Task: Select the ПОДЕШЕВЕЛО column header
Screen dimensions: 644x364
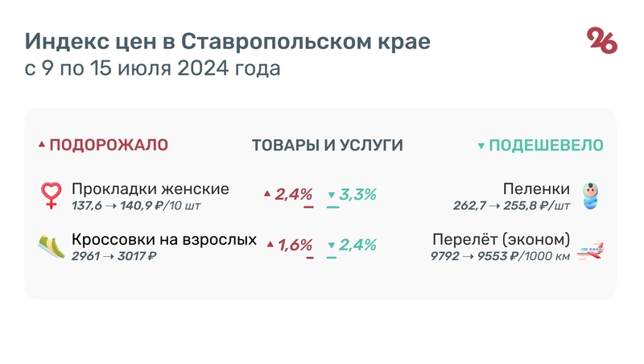Action: pyautogui.click(x=546, y=146)
